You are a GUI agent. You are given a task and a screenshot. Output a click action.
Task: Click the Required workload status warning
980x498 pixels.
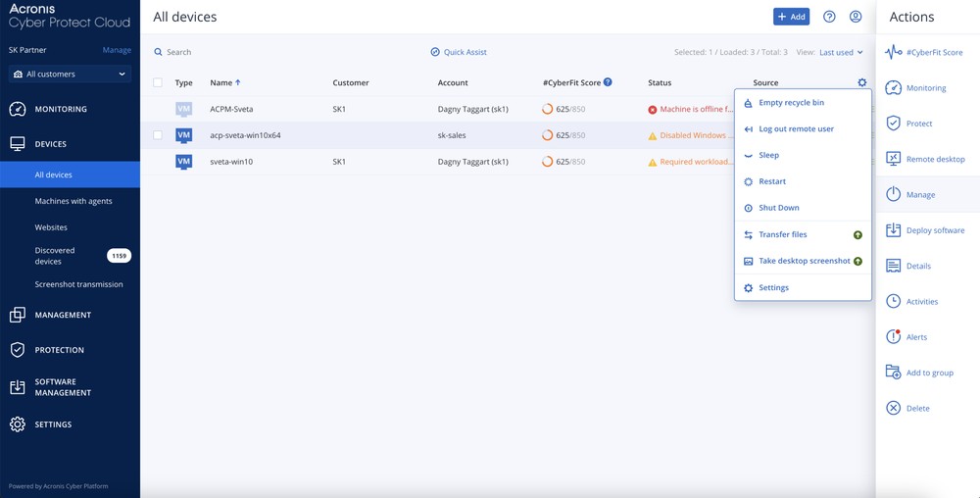click(x=696, y=162)
